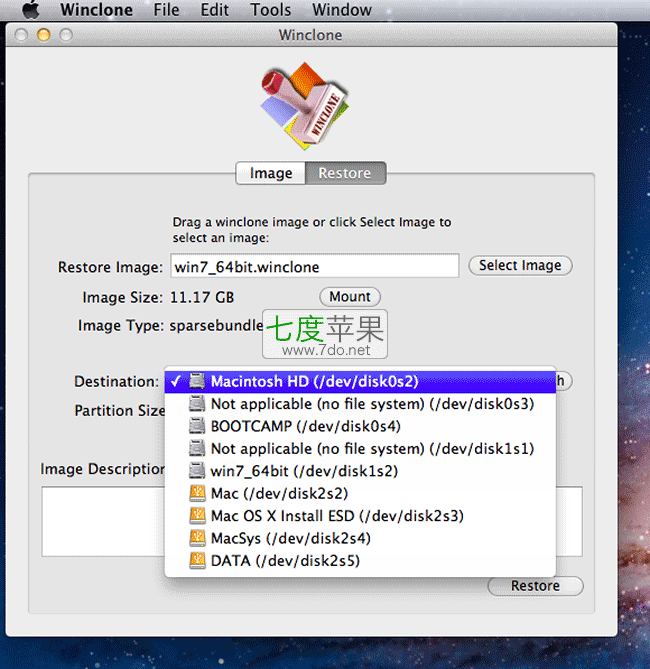
Task: Click the Mount button
Action: 350,297
